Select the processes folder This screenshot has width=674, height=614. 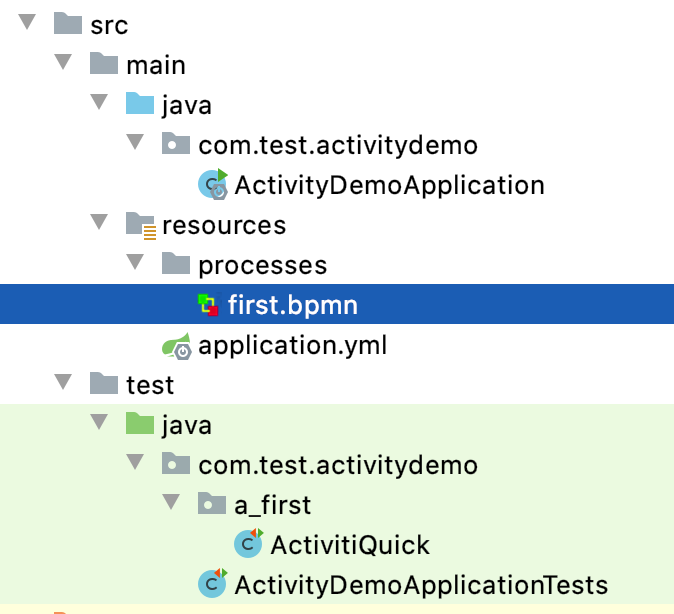[262, 265]
